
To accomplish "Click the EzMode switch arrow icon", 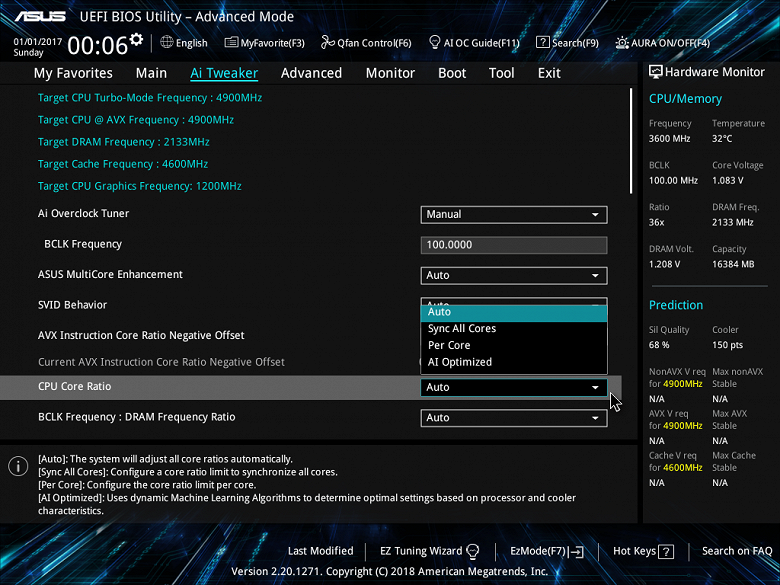I will (x=577, y=551).
